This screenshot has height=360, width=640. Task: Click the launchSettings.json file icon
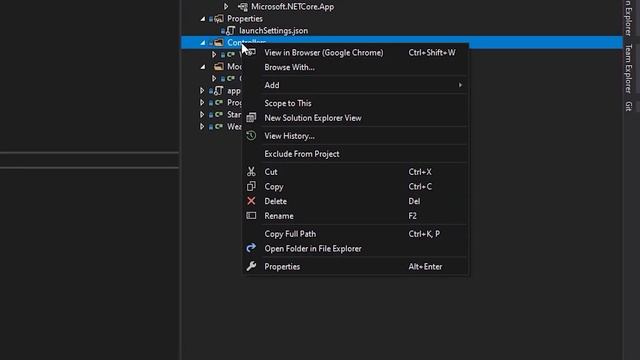point(231,31)
